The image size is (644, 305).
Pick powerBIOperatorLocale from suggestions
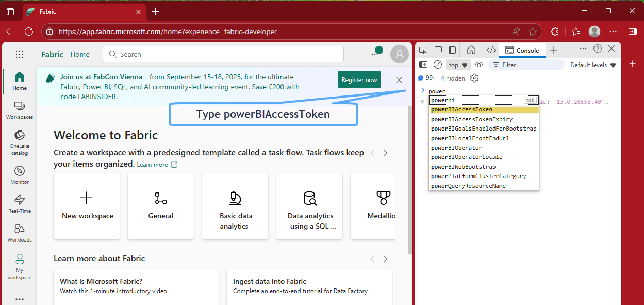click(x=484, y=157)
